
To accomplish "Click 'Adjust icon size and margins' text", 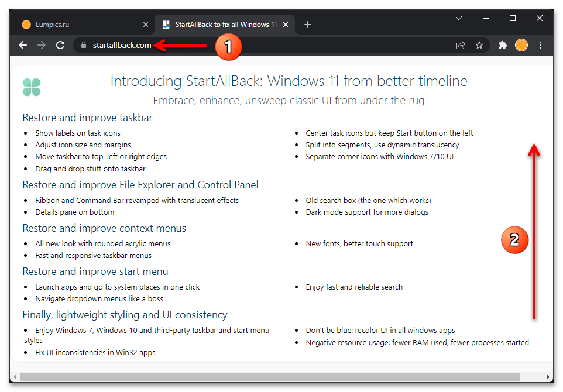I will [x=83, y=145].
